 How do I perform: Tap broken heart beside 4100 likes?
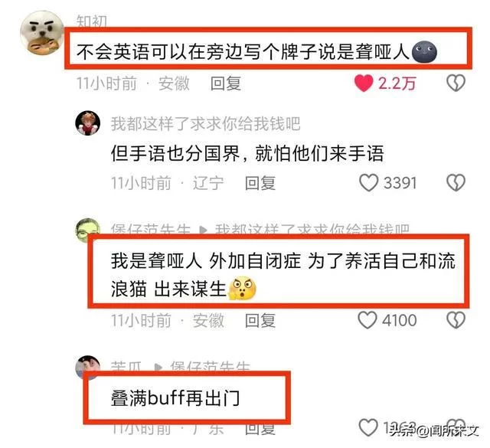pos(456,320)
